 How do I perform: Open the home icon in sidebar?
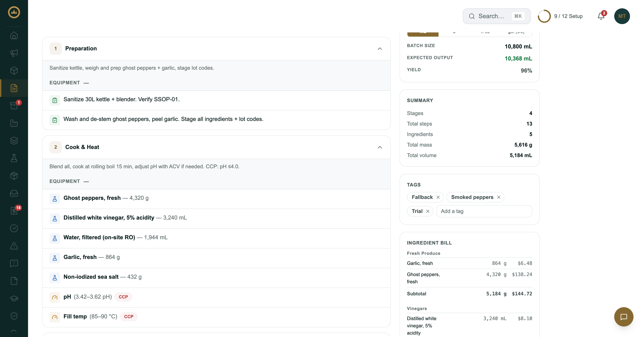pos(14,35)
